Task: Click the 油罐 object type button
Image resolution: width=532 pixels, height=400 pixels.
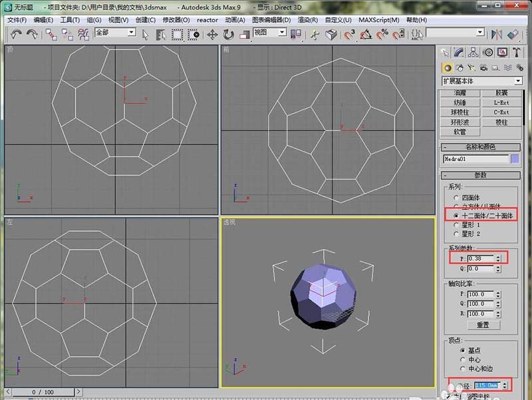Action: (x=460, y=93)
